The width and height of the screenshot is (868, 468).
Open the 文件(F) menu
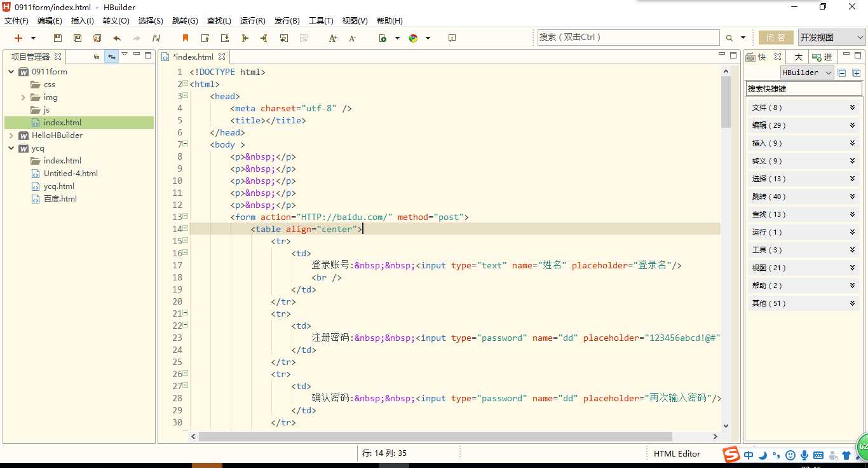coord(17,21)
